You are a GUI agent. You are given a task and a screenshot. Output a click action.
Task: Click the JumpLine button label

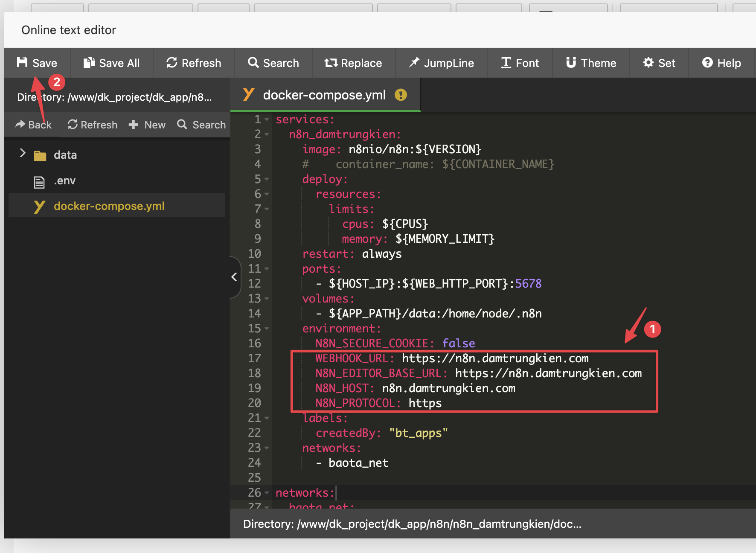449,63
